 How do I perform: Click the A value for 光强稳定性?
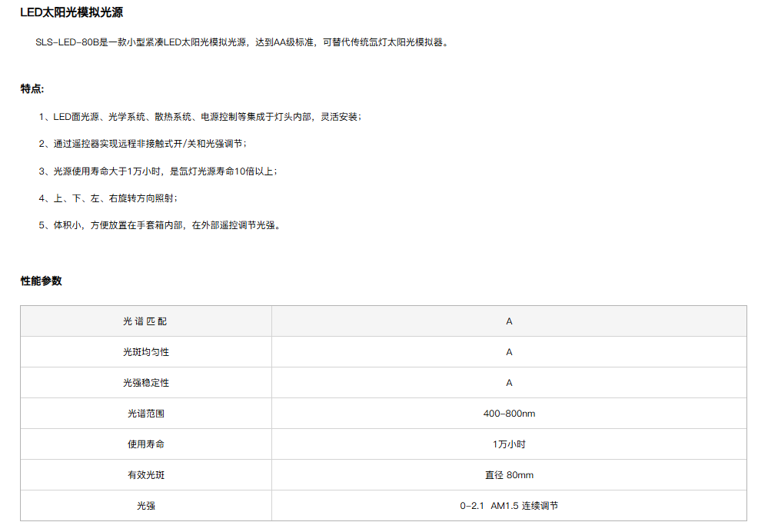coord(509,383)
